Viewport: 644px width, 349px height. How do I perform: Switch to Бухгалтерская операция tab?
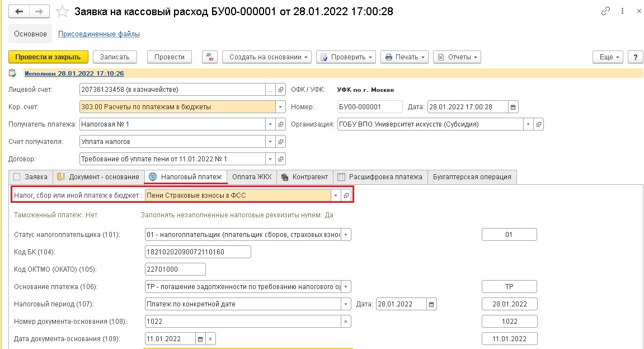click(x=472, y=177)
